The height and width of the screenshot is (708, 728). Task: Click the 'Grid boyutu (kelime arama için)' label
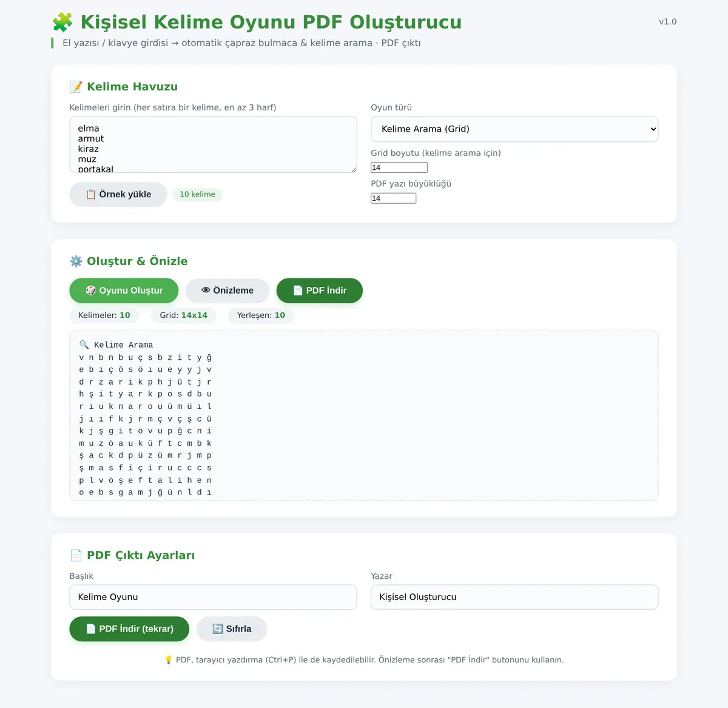[x=436, y=153]
